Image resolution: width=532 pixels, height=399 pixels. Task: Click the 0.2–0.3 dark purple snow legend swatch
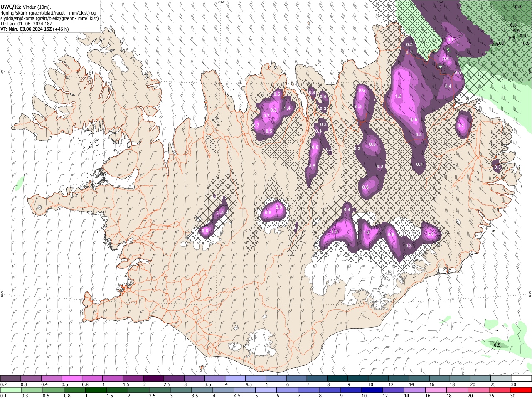11,379
